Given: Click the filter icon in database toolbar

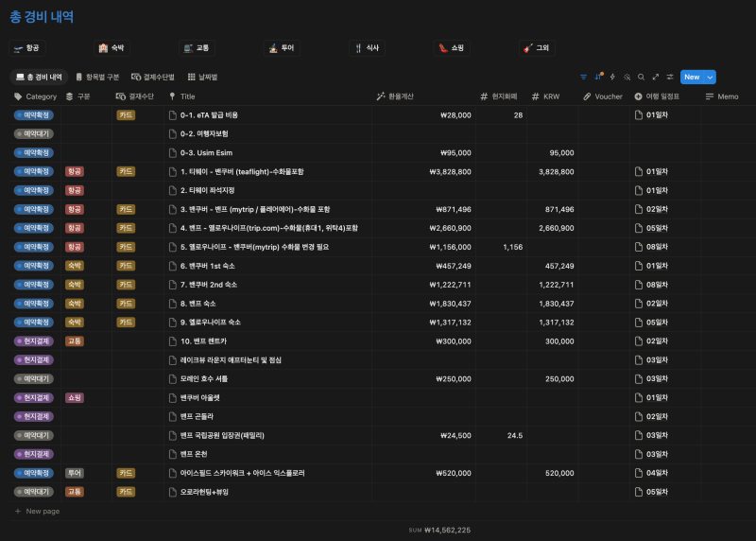Looking at the screenshot, I should click(583, 78).
